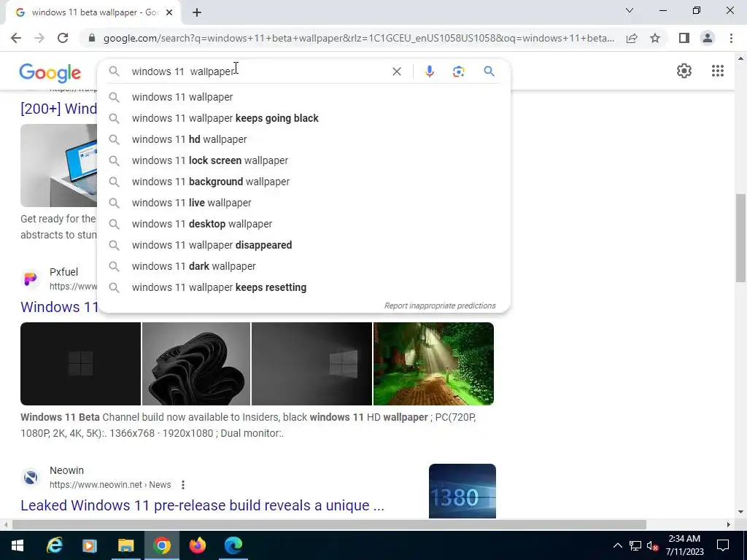Clear the search box with the X
Image resolution: width=747 pixels, height=560 pixels.
click(396, 71)
